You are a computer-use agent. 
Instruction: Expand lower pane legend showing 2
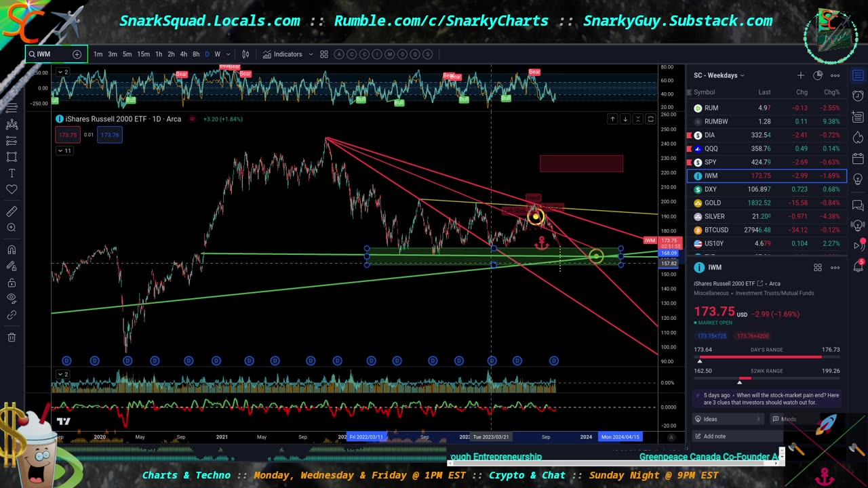[62, 374]
